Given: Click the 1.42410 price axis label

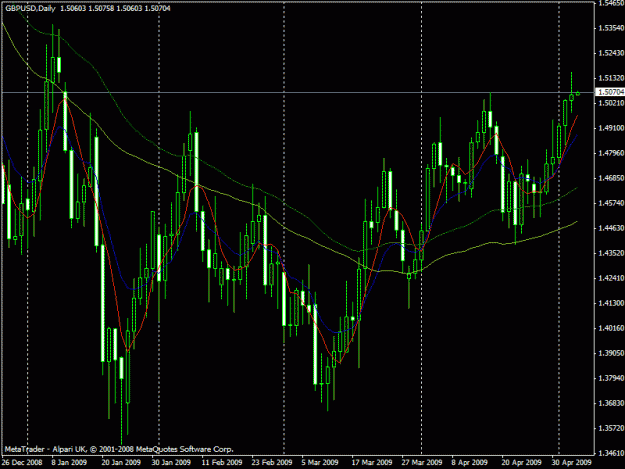Looking at the screenshot, I should tap(611, 278).
